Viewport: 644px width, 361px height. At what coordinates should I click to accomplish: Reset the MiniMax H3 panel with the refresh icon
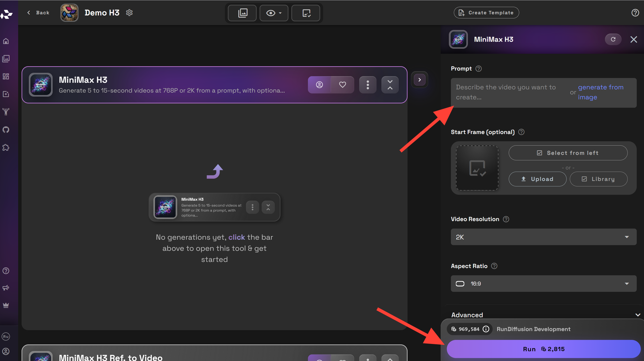[x=613, y=39]
